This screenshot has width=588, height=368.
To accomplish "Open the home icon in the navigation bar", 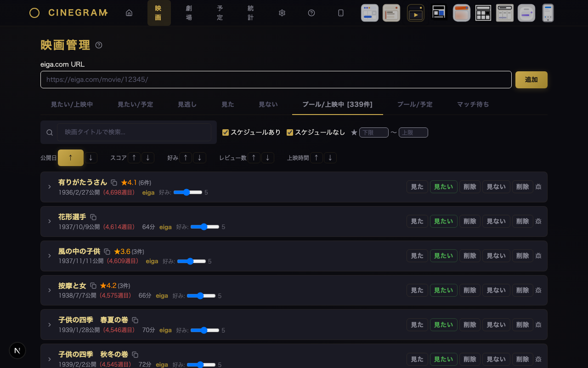I will pos(129,13).
